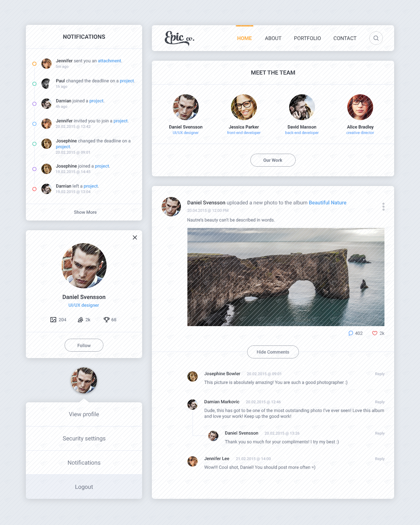Click the trophy icon showing 68

pos(106,320)
